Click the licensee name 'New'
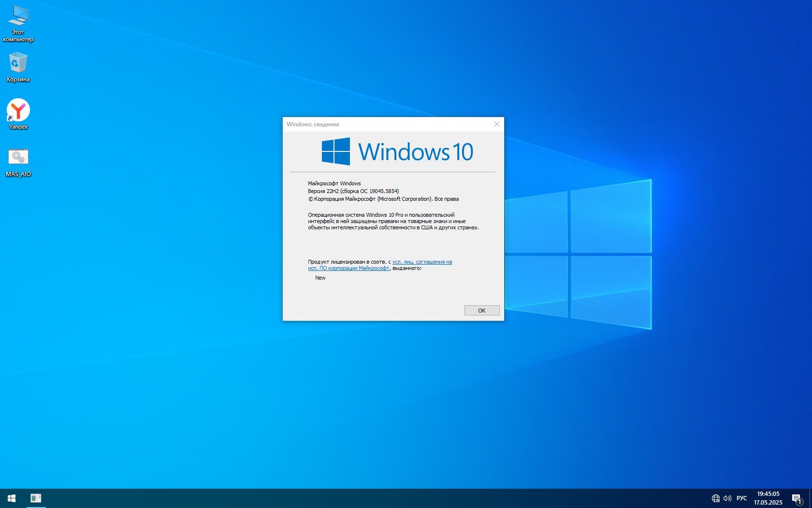This screenshot has width=812, height=508. [320, 278]
